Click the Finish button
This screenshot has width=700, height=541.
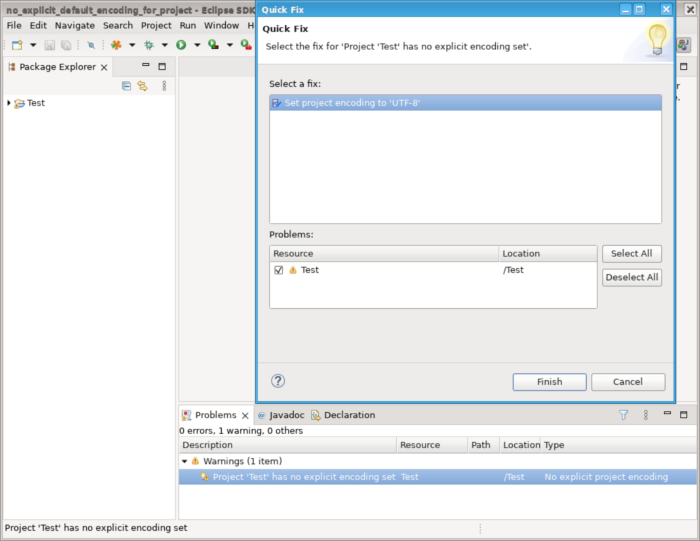tap(549, 382)
